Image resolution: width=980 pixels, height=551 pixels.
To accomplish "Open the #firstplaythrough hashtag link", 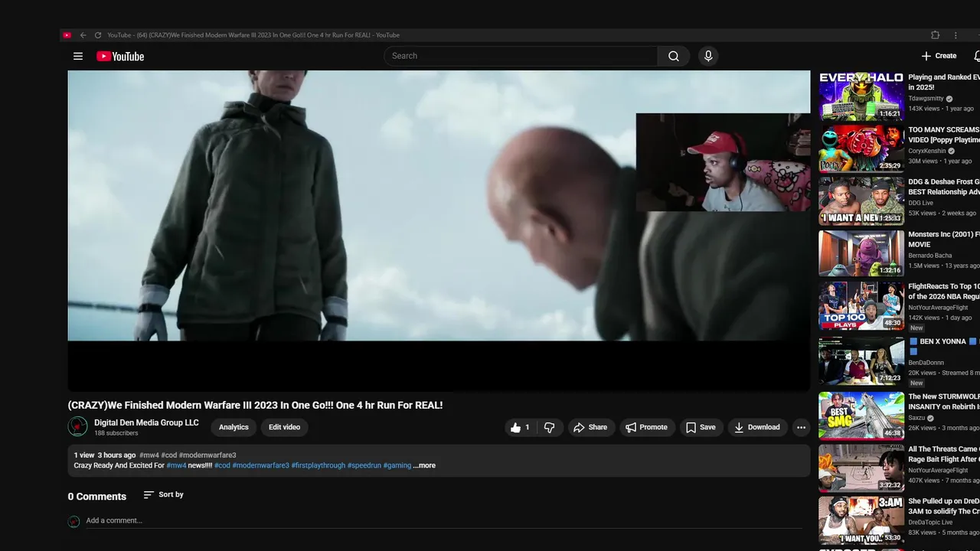I will (x=318, y=465).
